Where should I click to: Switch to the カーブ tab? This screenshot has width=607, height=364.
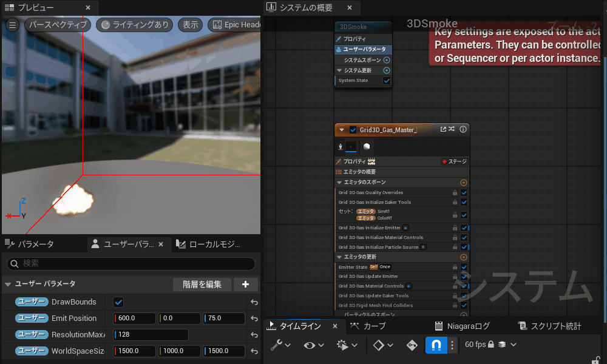point(368,326)
